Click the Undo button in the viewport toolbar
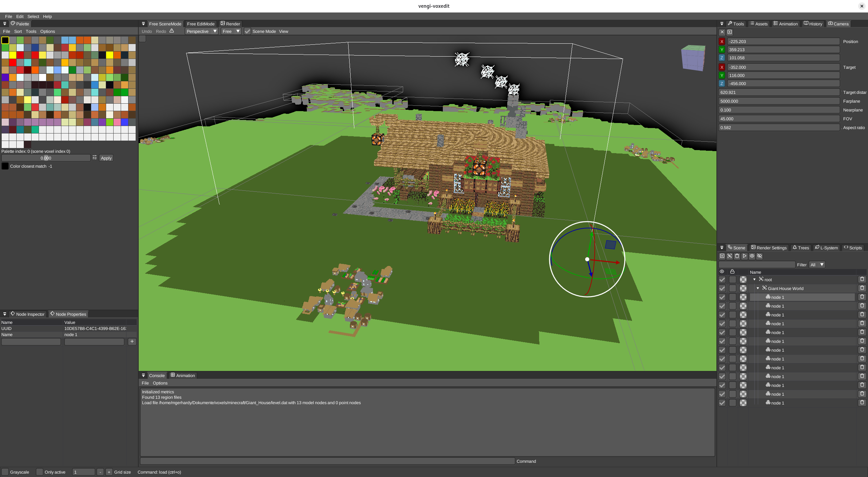 click(147, 31)
